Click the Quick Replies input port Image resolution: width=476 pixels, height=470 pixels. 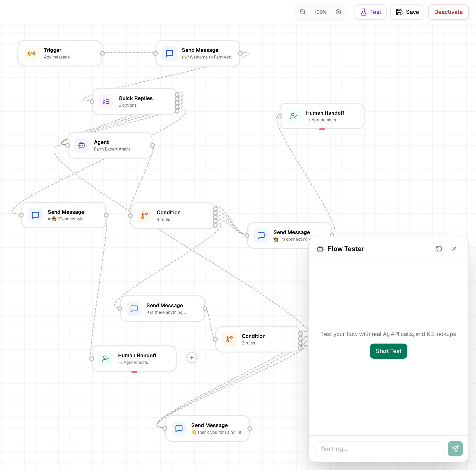point(92,101)
